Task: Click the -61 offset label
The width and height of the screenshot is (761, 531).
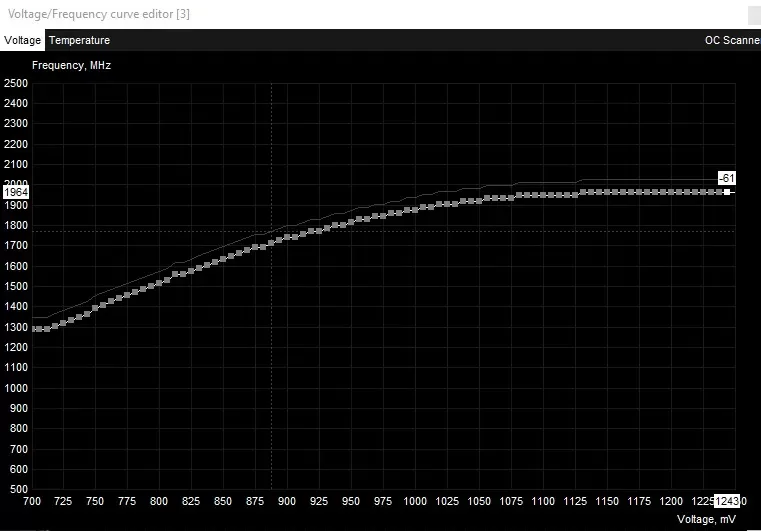Action: [727, 178]
